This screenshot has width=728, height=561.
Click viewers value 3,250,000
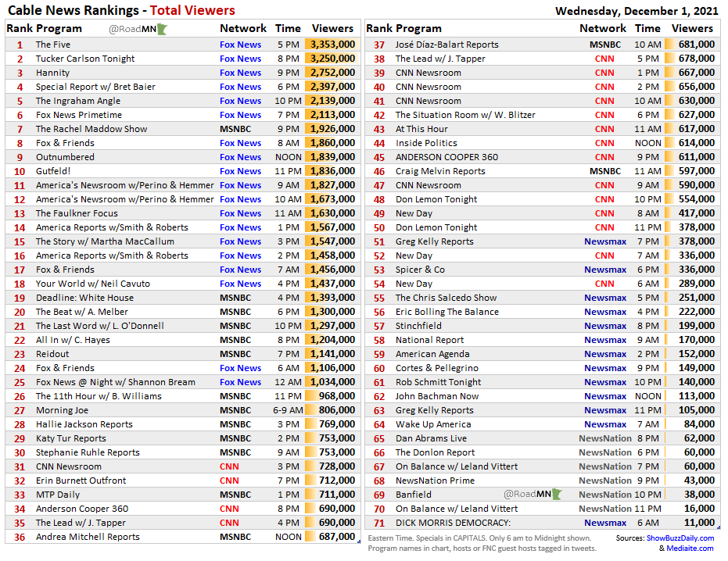(x=332, y=59)
